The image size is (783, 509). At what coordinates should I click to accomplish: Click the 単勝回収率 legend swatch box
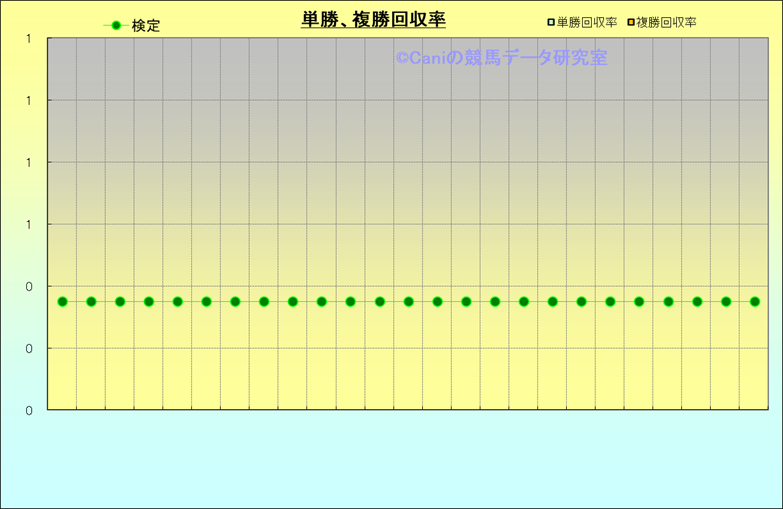click(551, 22)
